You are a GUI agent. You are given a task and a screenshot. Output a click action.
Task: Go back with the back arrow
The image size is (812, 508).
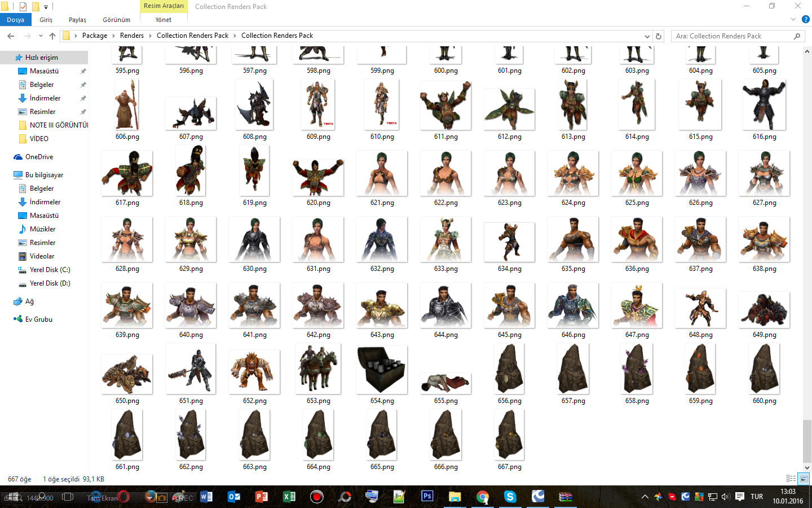click(11, 36)
